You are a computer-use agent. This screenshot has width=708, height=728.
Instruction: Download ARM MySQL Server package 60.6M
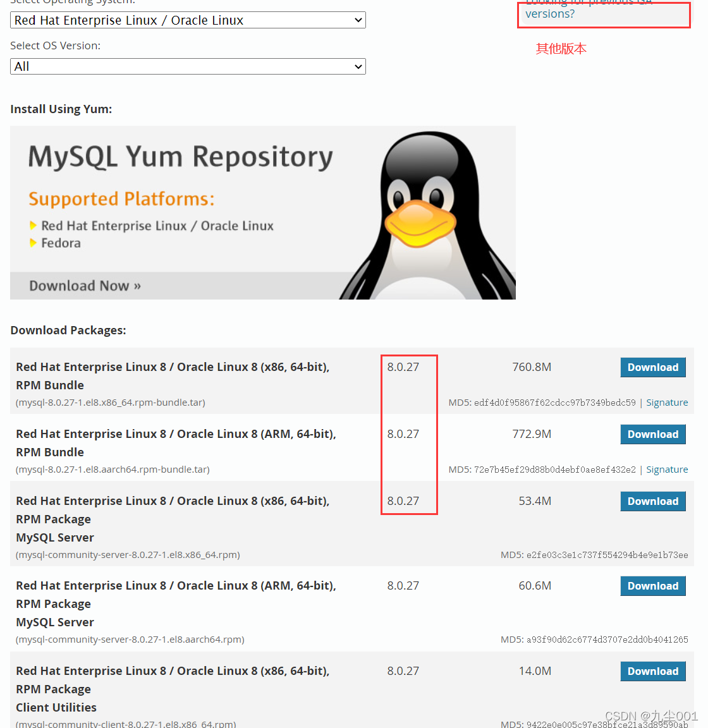(x=653, y=586)
